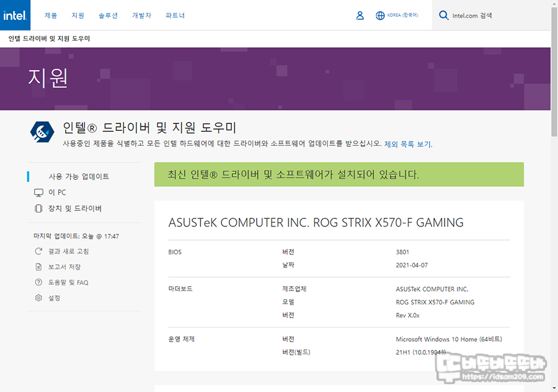The height and width of the screenshot is (392, 558).
Task: Open the 제품 menu
Action: click(x=51, y=16)
